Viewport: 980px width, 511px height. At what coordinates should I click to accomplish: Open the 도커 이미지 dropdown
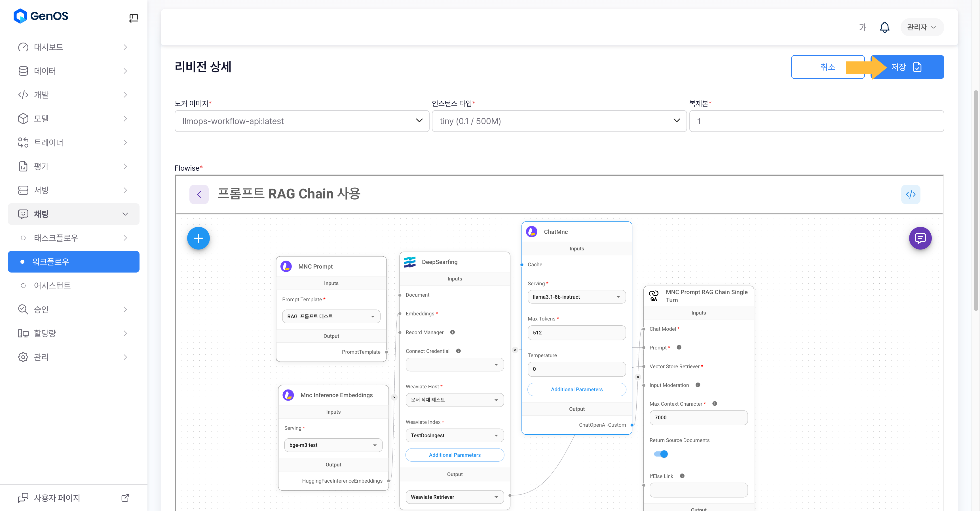(302, 121)
